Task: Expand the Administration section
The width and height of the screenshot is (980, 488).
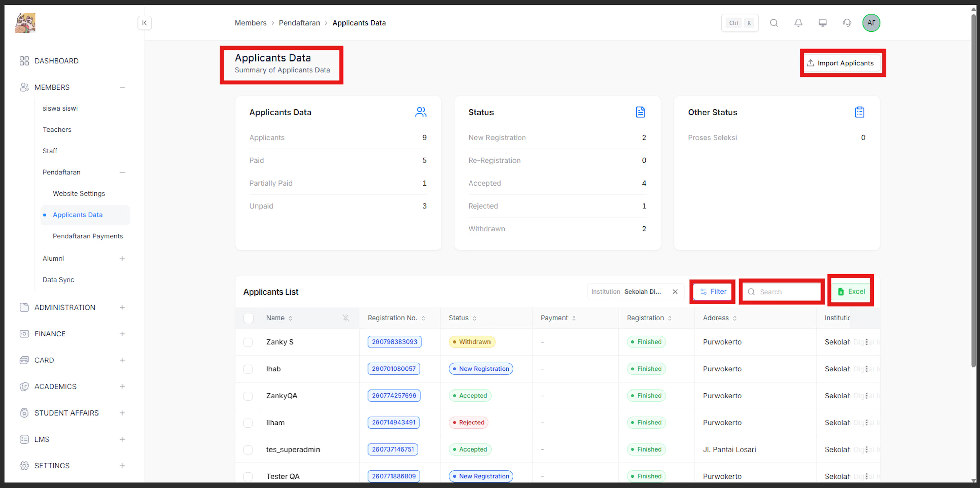Action: (x=122, y=307)
